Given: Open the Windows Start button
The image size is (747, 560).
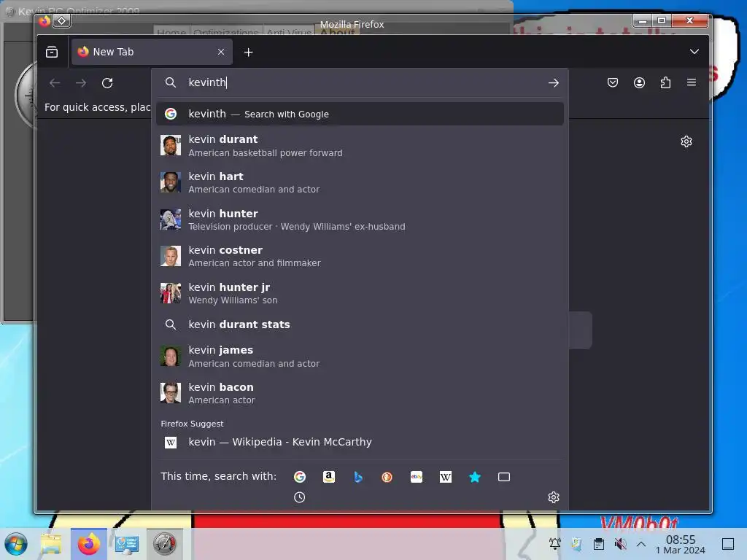Looking at the screenshot, I should [x=16, y=544].
